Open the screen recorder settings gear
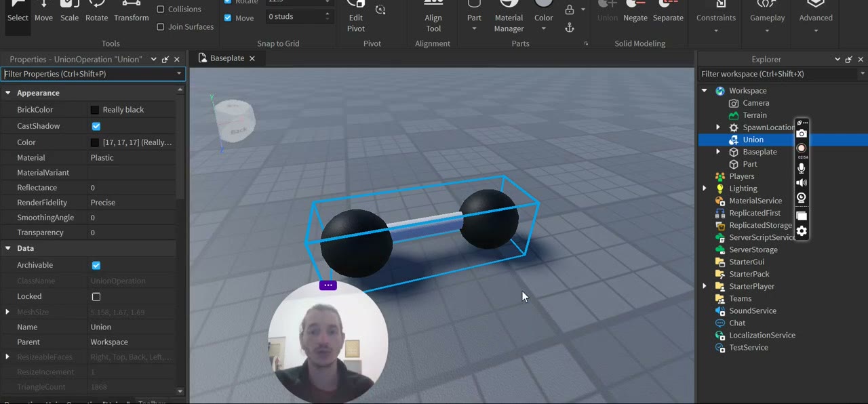The image size is (868, 404). pyautogui.click(x=802, y=231)
